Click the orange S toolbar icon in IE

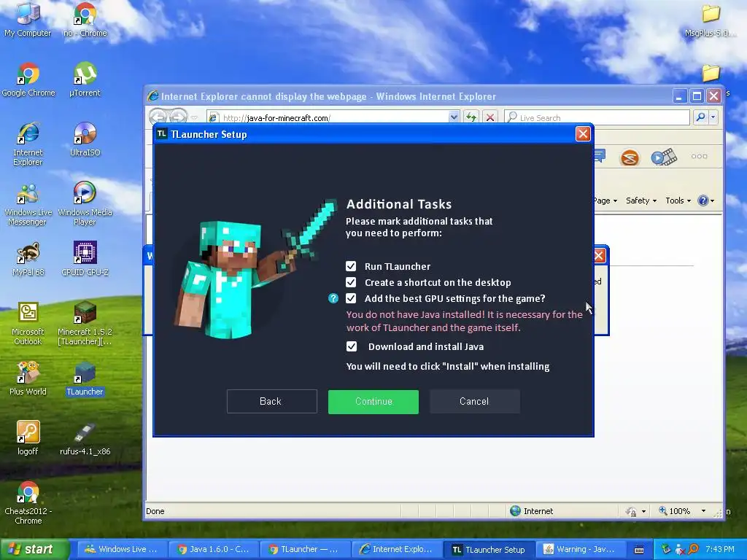click(x=630, y=157)
